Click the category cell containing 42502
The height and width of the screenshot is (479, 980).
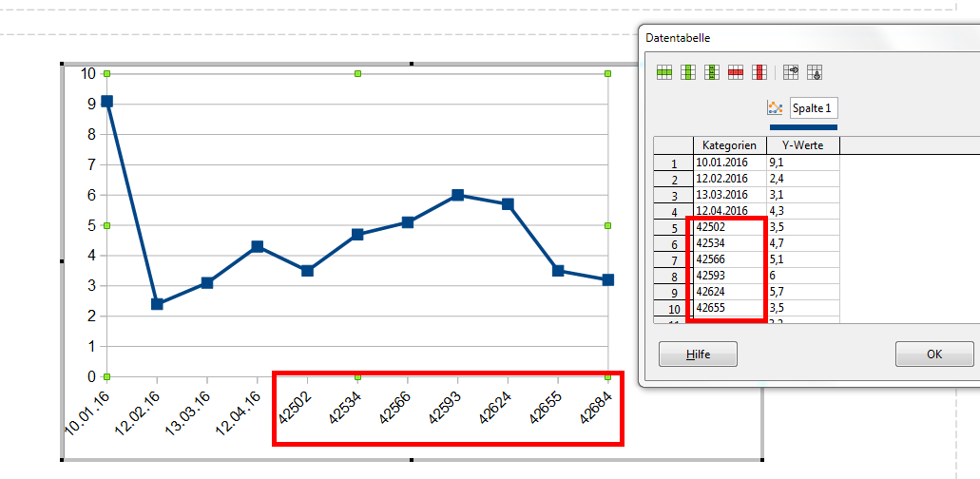click(x=729, y=228)
